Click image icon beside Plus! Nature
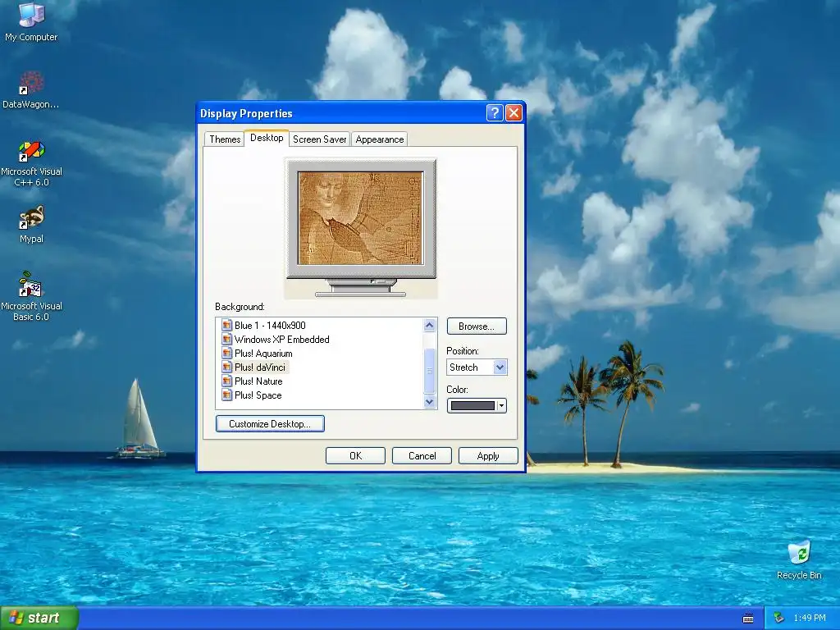Image resolution: width=840 pixels, height=630 pixels. 226,381
